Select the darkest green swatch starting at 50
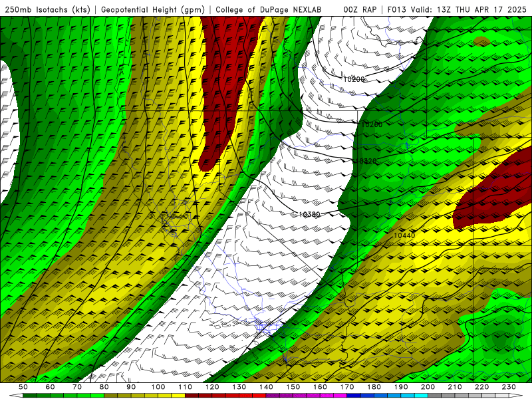 coord(29,395)
